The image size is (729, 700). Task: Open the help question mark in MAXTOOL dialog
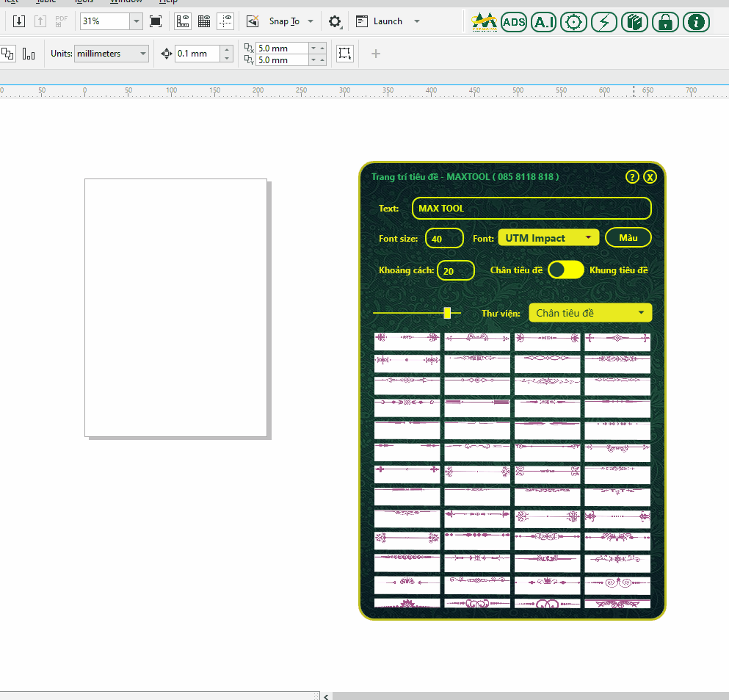[632, 177]
